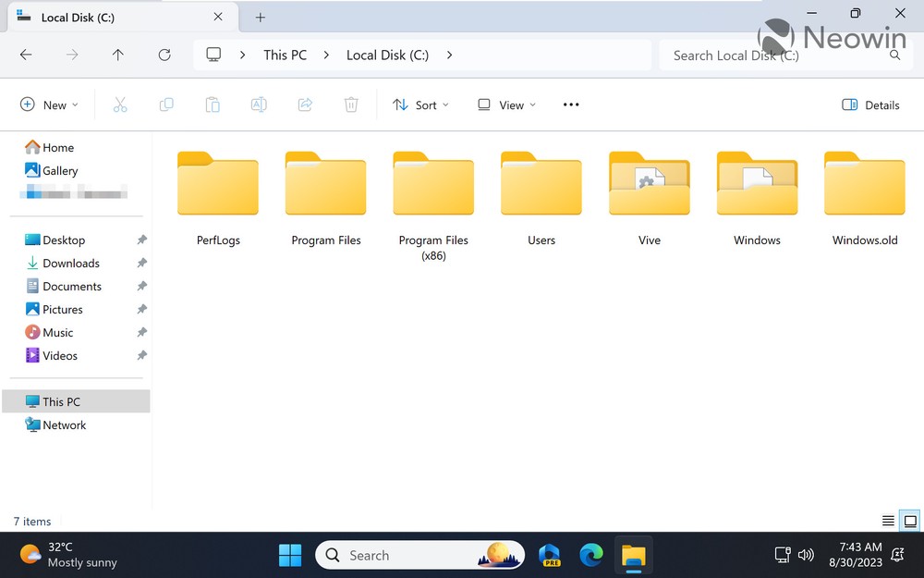Click the Share icon in toolbar
The width and height of the screenshot is (924, 578).
coord(305,105)
